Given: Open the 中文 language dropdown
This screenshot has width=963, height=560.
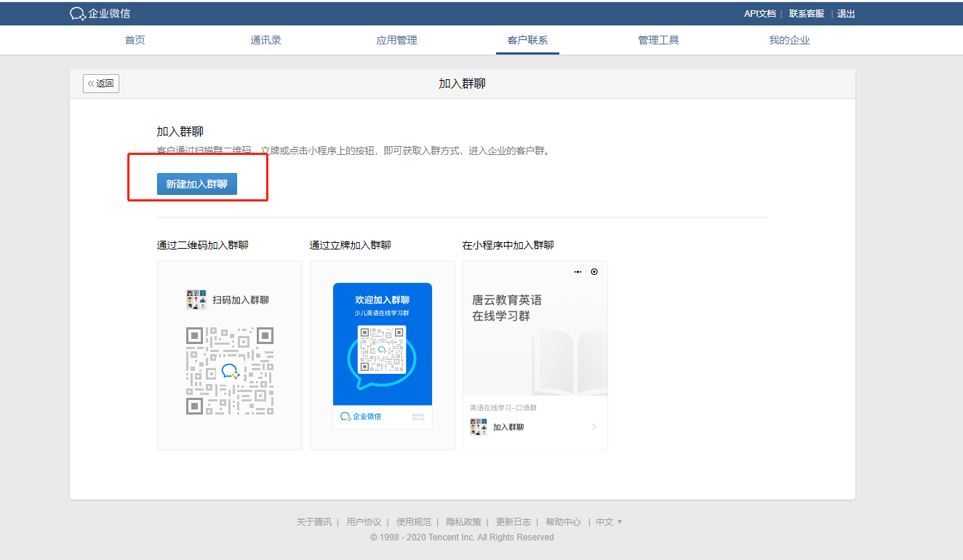Looking at the screenshot, I should click(x=609, y=522).
